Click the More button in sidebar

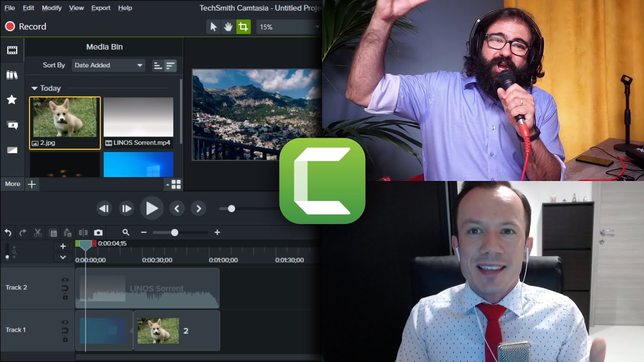pos(13,184)
